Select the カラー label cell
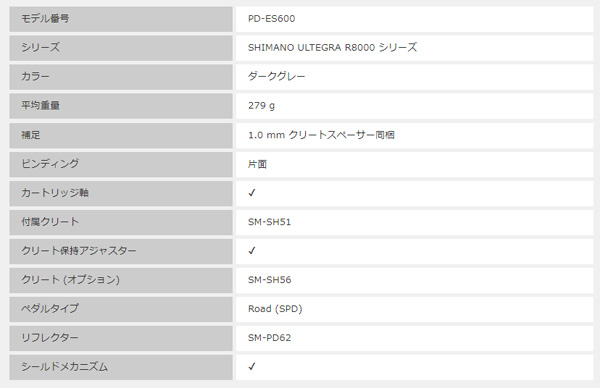The width and height of the screenshot is (600, 388). pyautogui.click(x=121, y=77)
